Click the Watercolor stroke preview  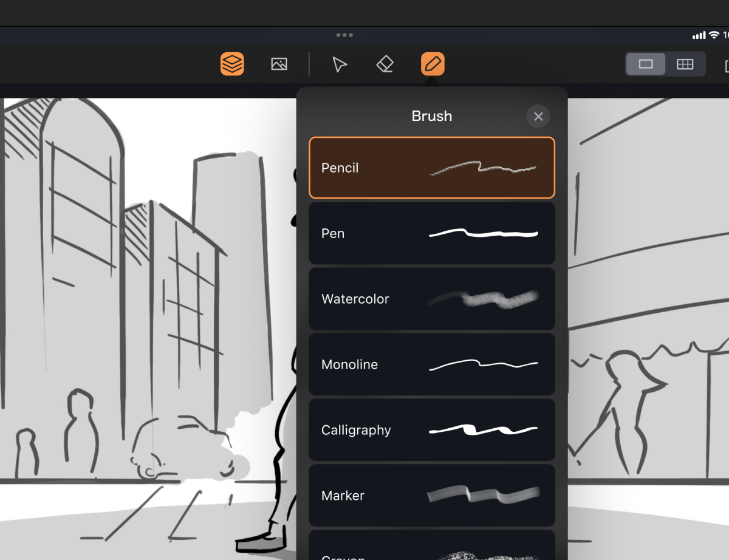(483, 298)
